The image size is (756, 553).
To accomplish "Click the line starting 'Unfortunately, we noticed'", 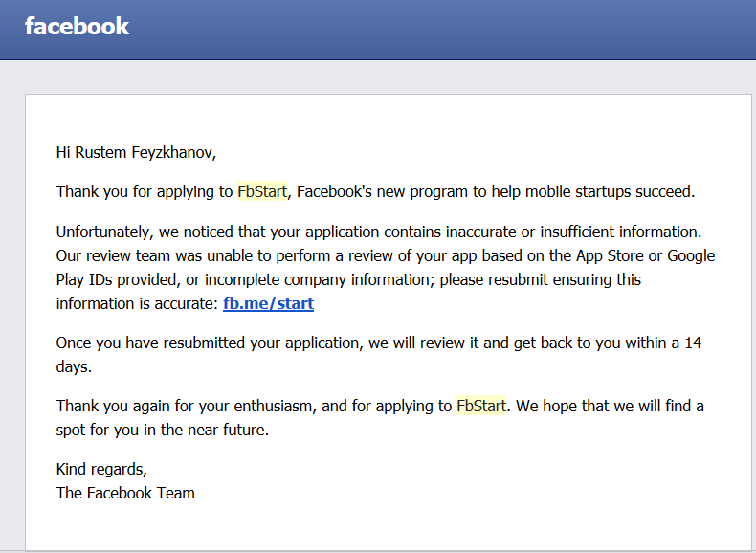I will tap(379, 232).
